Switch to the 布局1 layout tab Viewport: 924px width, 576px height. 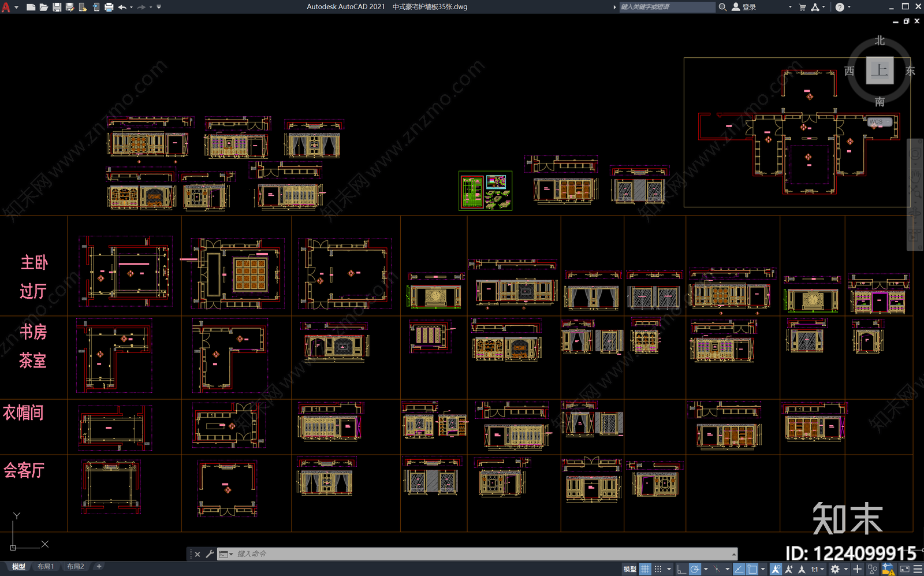tap(46, 567)
